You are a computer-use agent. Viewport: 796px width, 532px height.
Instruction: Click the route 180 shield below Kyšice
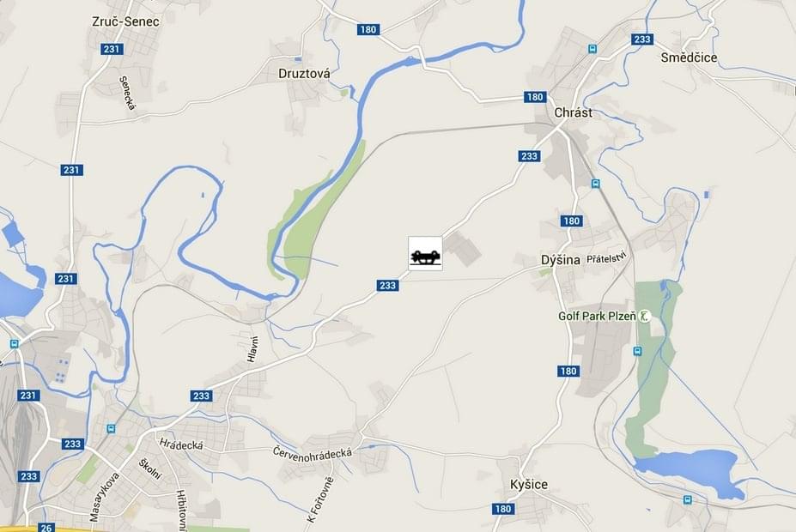click(502, 509)
